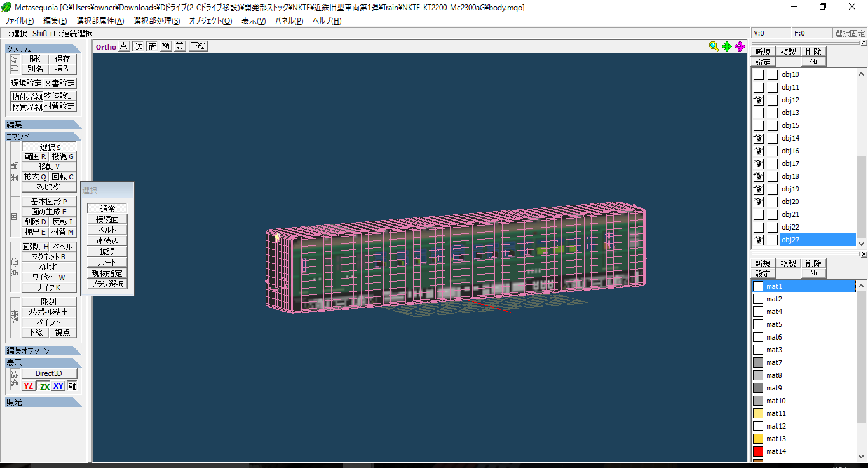Choose ベルト in the 選択 popup
Screen dimensions: 868x468
107,230
